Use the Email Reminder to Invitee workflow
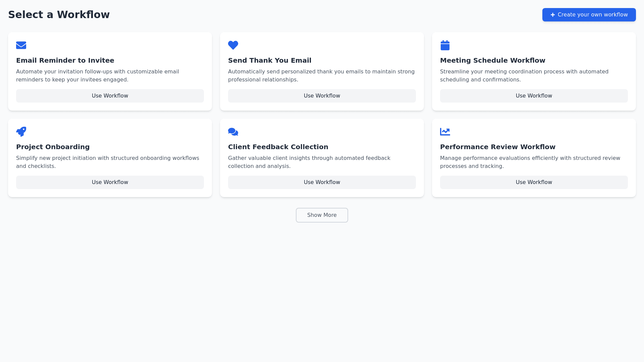This screenshot has height=362, width=644. [110, 96]
